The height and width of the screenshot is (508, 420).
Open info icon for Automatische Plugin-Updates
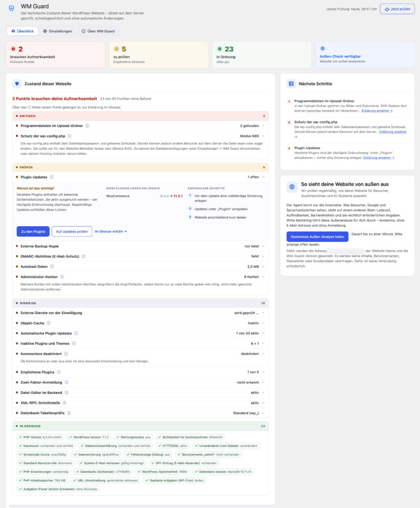tap(76, 333)
